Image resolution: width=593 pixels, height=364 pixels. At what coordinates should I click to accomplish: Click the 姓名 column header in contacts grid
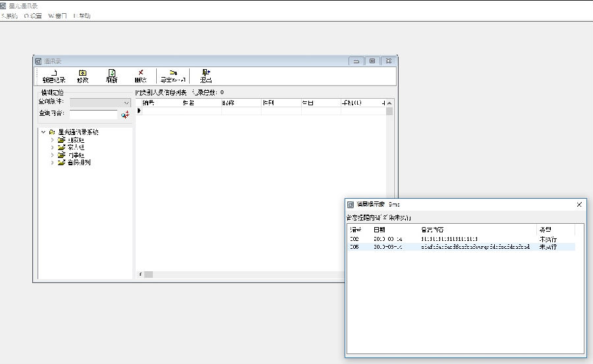point(188,103)
